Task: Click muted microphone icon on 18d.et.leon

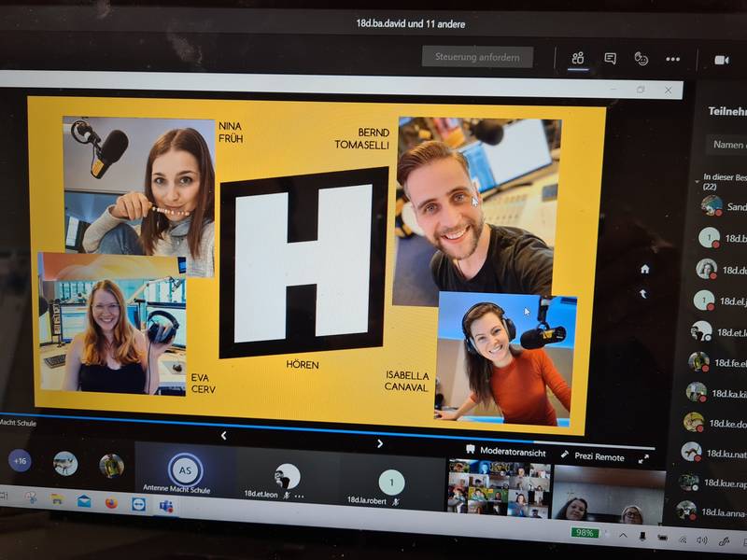Action: coord(287,496)
